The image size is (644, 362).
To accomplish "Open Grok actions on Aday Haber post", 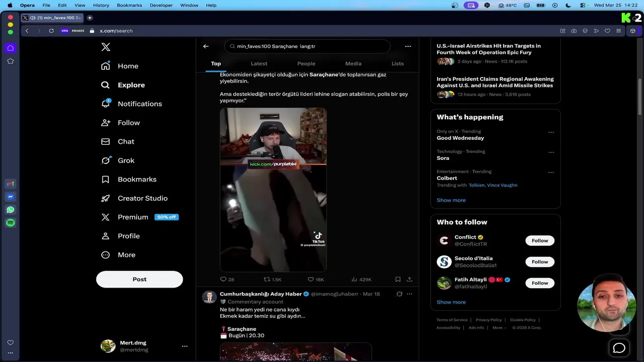I will coord(399,294).
